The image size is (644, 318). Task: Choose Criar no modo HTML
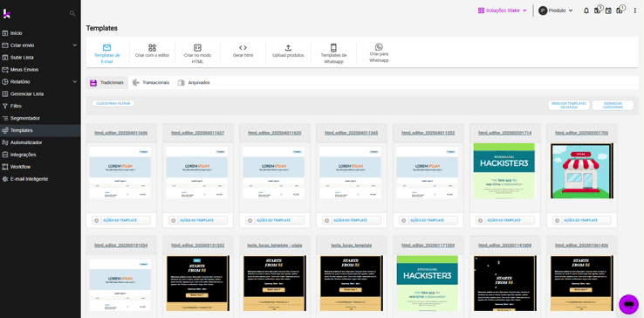197,54
